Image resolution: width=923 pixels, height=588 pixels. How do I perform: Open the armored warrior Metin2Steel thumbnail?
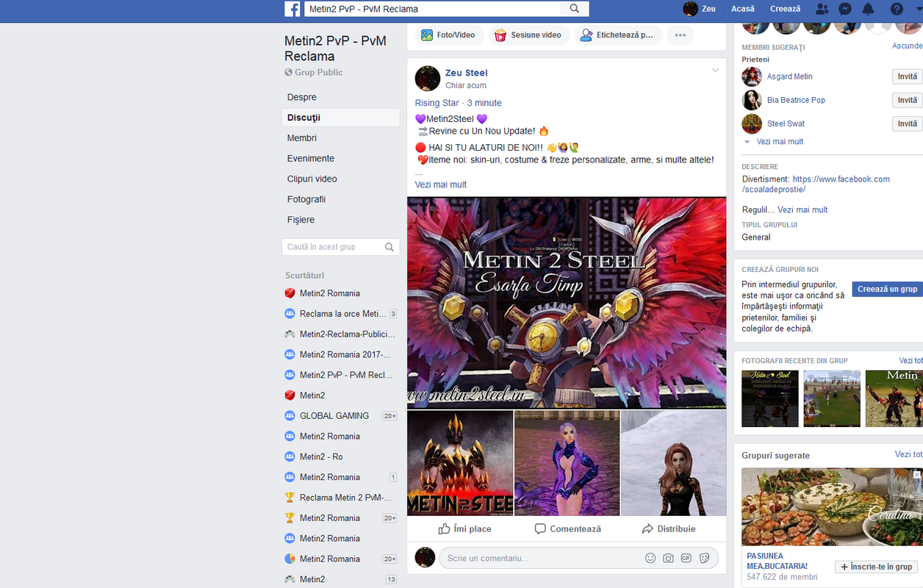click(460, 463)
